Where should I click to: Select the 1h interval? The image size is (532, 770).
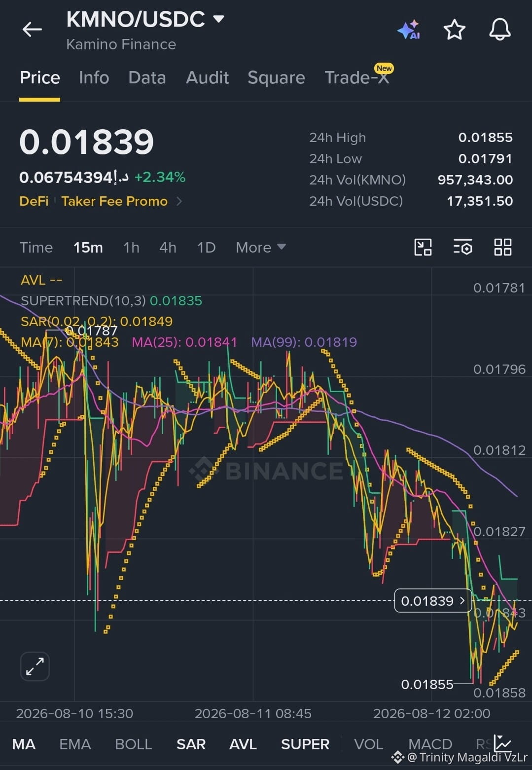point(131,247)
